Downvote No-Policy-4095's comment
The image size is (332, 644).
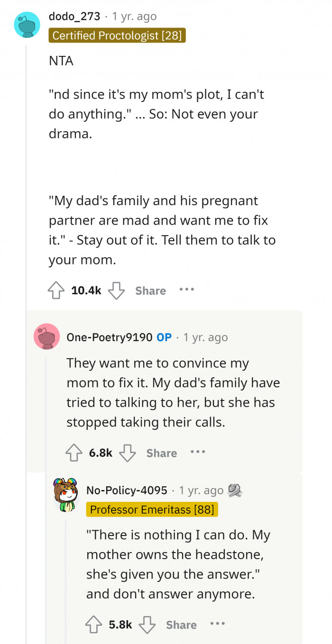(147, 625)
